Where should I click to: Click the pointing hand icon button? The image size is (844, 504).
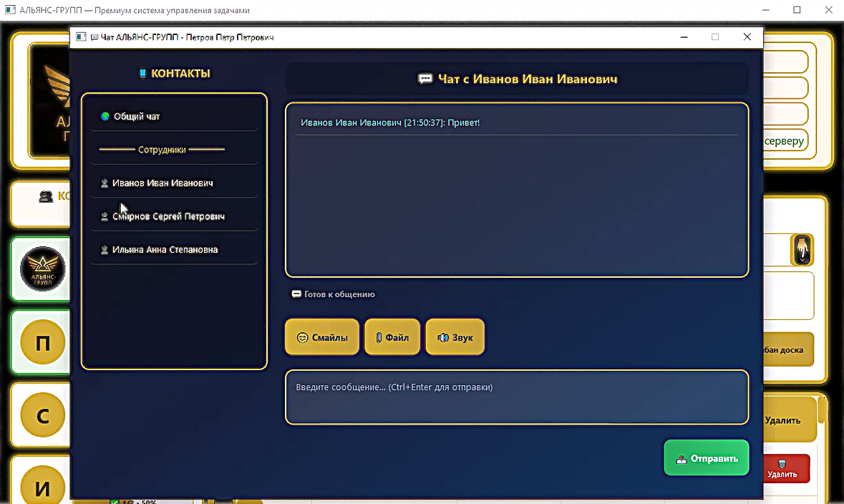pos(802,250)
